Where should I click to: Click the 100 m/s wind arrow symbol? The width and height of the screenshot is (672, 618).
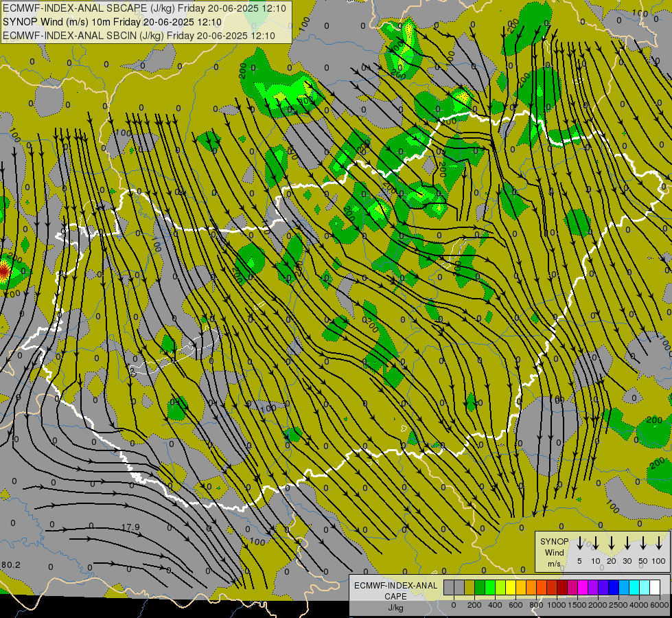click(x=659, y=543)
